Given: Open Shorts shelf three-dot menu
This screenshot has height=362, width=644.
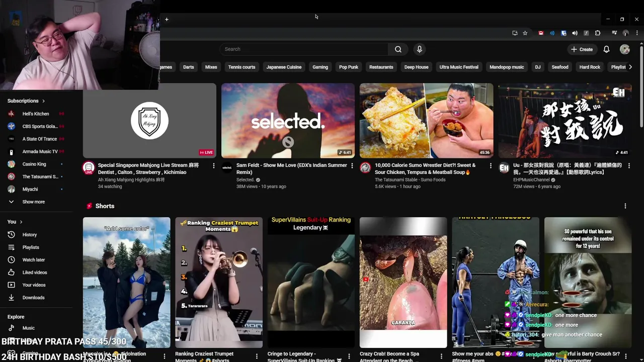Looking at the screenshot, I should (x=625, y=206).
